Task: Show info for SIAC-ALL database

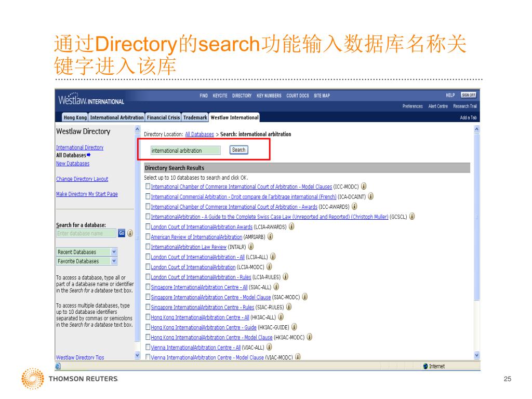Action: (276, 287)
